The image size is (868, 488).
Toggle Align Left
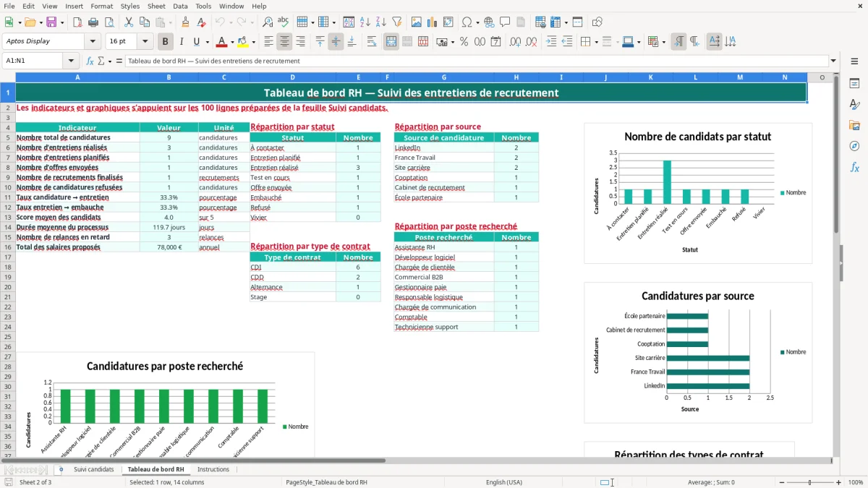[x=268, y=42]
